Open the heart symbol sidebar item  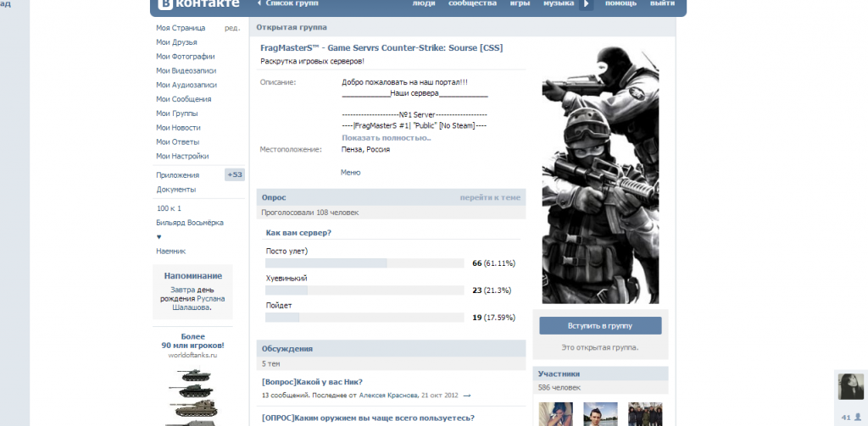(x=159, y=236)
